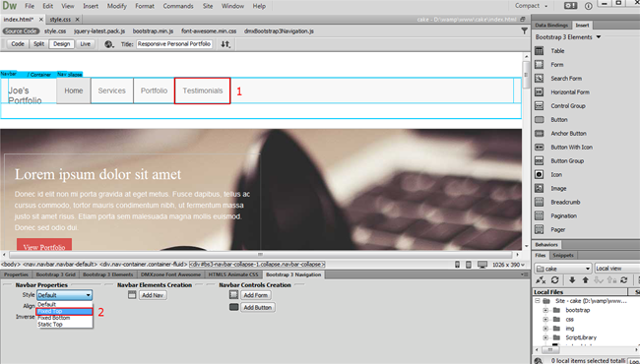The image size is (640, 364).
Task: Click the Table element icon
Action: pyautogui.click(x=539, y=51)
